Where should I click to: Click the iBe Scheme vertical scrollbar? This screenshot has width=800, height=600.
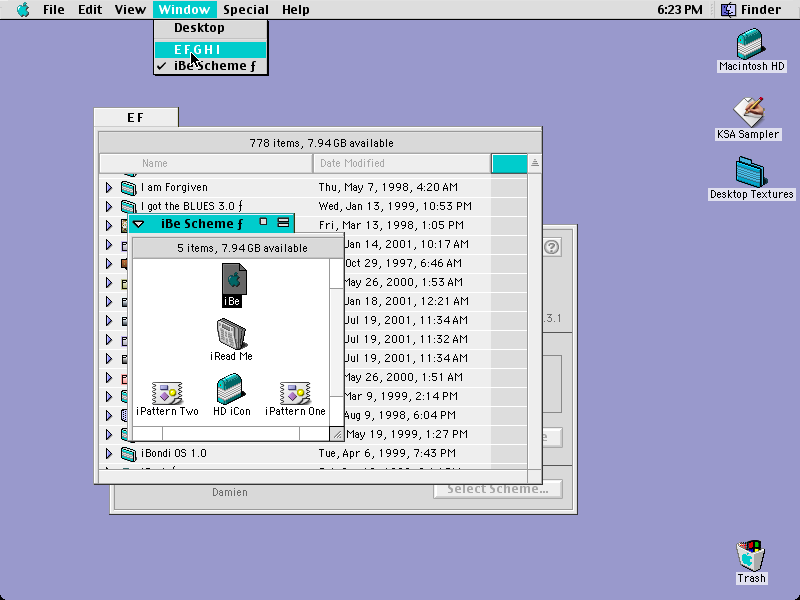coord(337,343)
